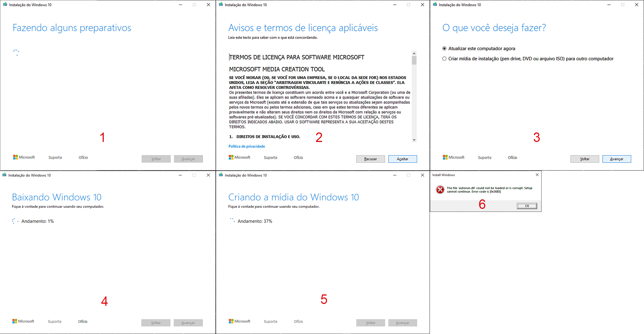Click the disabled Voltar button in the Criando a mídia window
The image size is (644, 334).
(371, 323)
